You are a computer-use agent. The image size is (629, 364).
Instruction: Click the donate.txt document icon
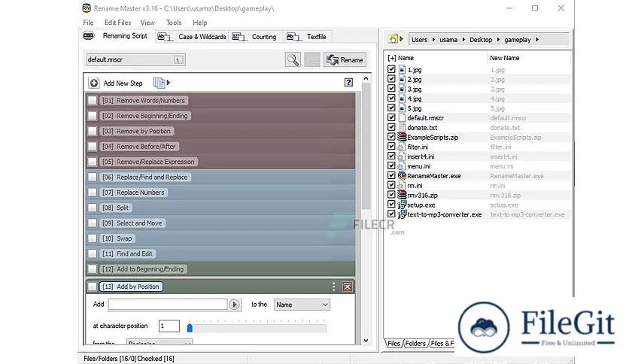click(402, 128)
